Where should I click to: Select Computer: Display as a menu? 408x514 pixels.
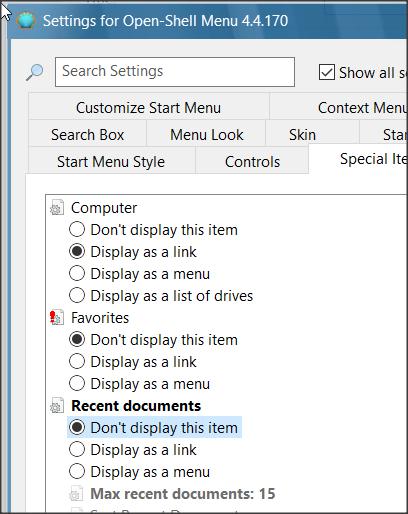click(x=140, y=274)
